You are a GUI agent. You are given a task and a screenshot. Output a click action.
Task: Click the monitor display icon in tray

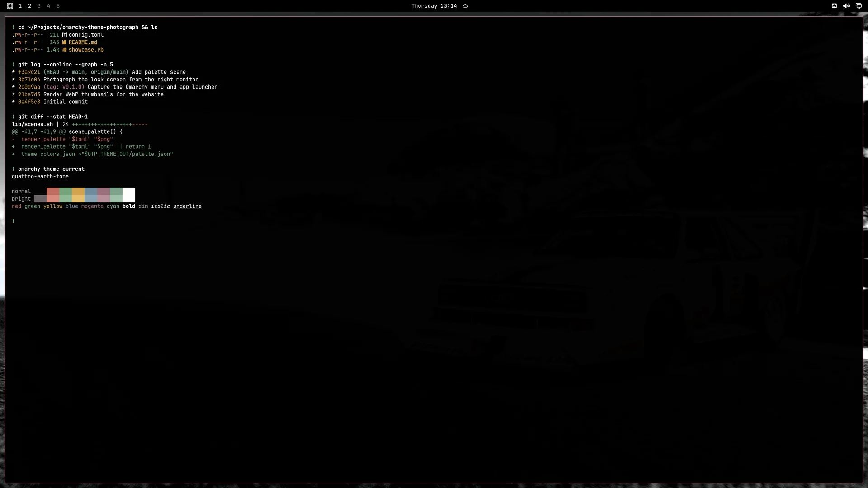point(859,6)
